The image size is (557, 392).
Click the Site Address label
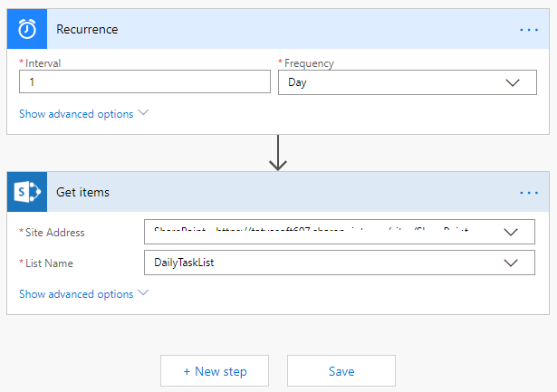(x=55, y=233)
